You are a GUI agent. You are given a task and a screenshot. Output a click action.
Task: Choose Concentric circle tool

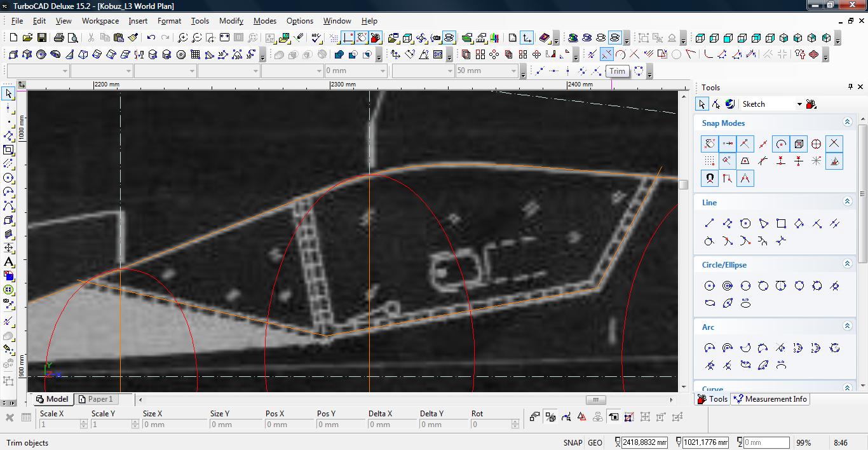[x=728, y=286]
